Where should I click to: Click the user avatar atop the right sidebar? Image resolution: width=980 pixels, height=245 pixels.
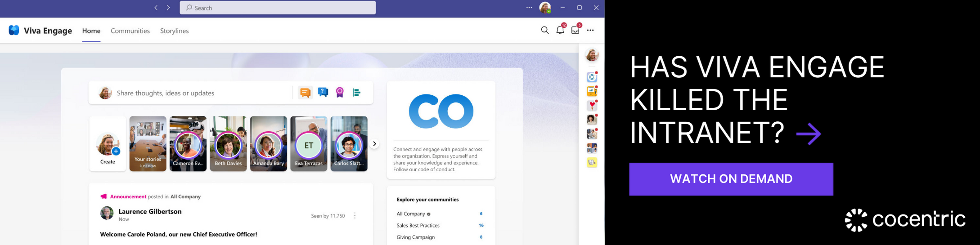592,55
